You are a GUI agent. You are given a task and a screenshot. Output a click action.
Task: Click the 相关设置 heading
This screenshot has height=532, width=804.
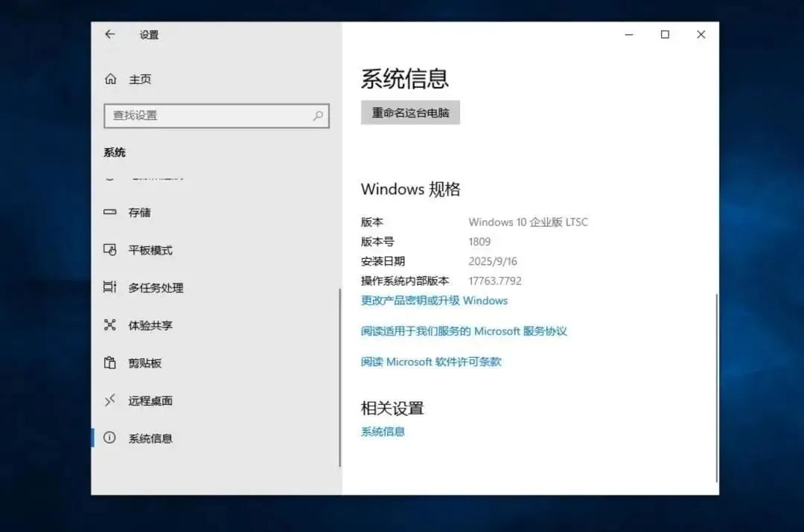392,408
